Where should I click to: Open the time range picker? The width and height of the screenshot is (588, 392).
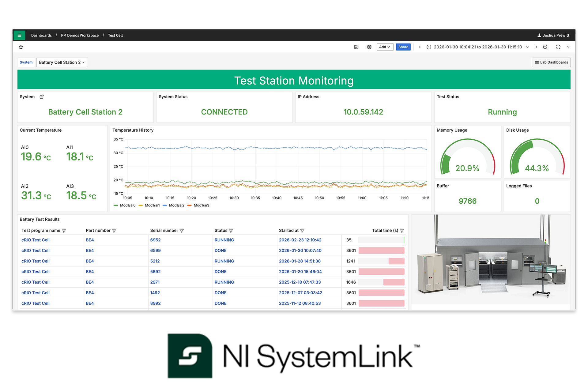pyautogui.click(x=478, y=47)
